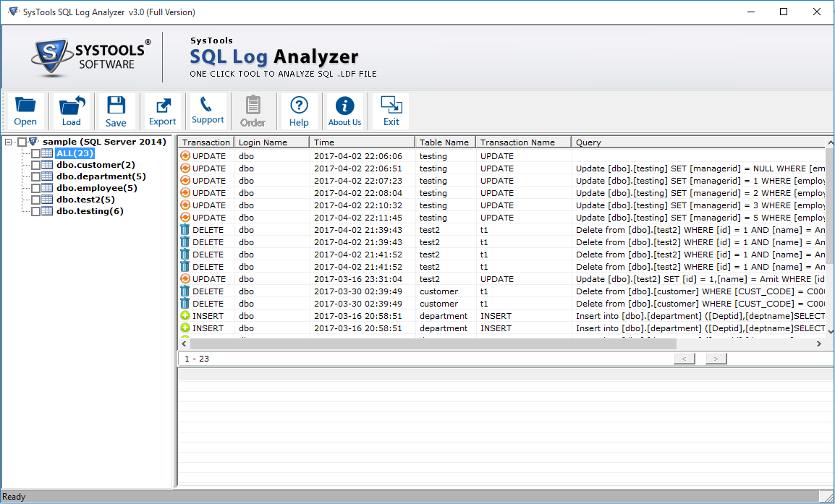Screen dimensions: 835x504
Task: Click the About Us info icon
Action: 344,111
